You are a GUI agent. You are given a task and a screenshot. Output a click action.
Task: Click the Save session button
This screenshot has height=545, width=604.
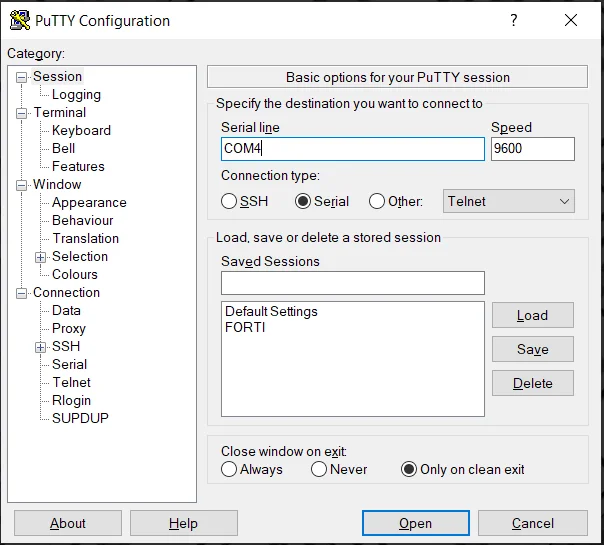(x=533, y=349)
